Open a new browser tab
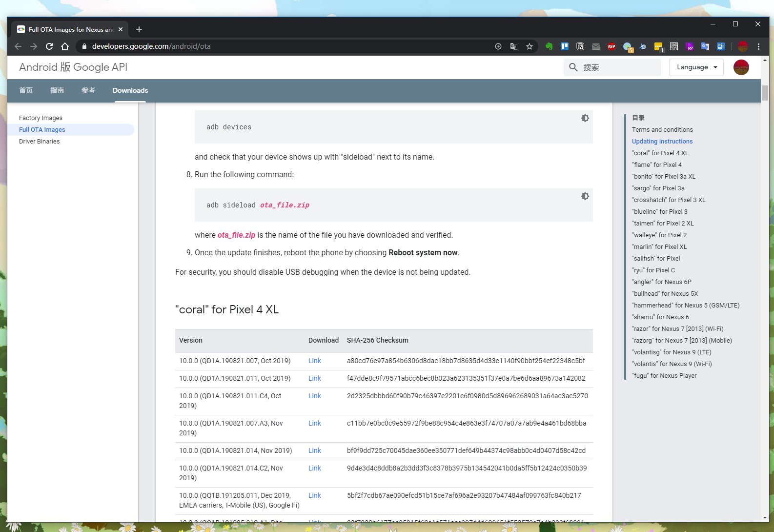 139,29
